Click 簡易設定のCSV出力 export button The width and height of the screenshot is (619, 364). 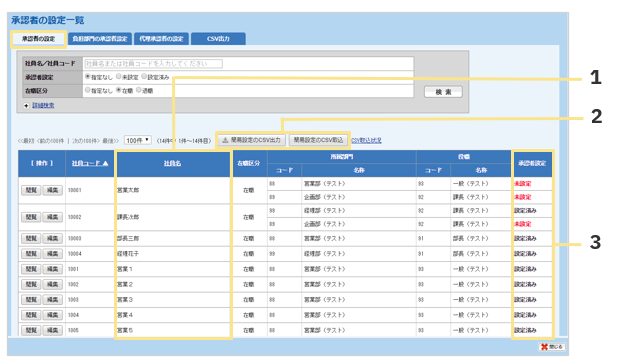click(251, 140)
